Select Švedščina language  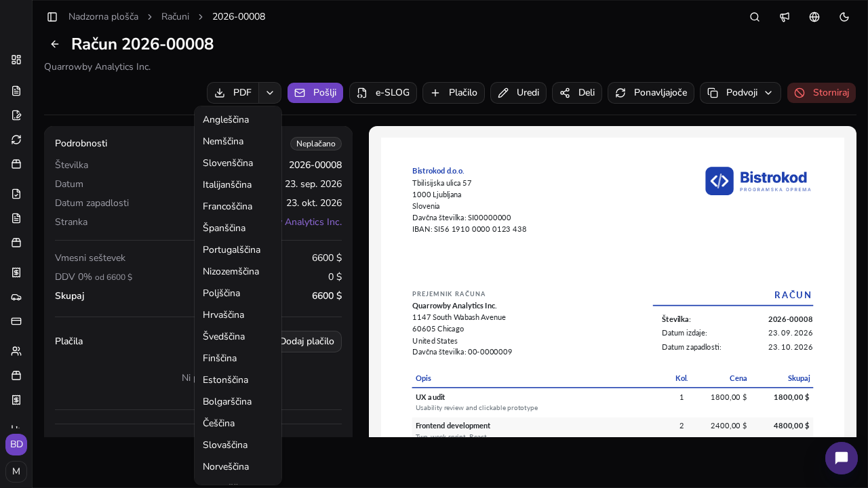pyautogui.click(x=238, y=337)
